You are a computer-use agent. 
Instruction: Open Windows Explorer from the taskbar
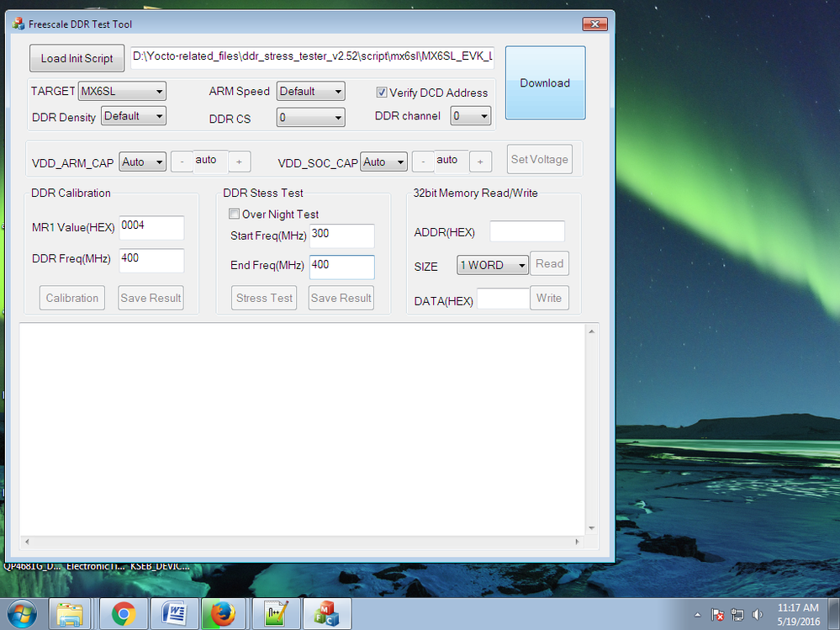(x=70, y=614)
